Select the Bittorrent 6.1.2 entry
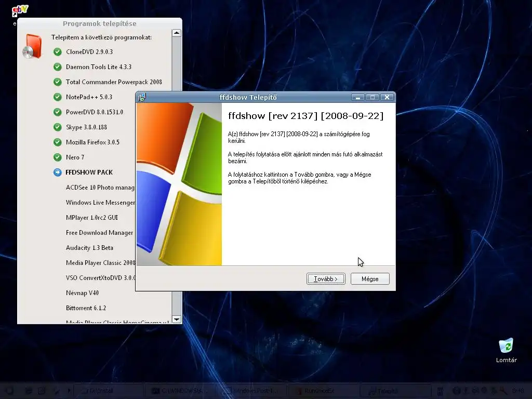The image size is (532, 399). click(86, 308)
